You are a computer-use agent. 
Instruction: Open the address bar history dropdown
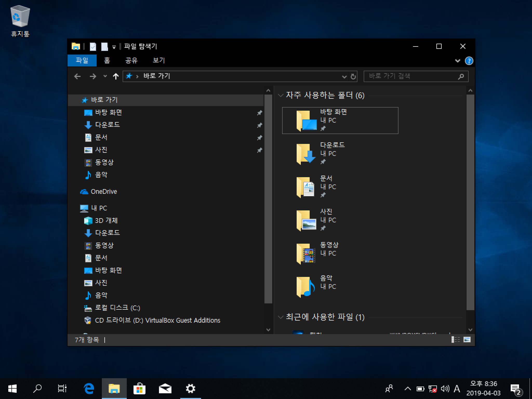[344, 76]
